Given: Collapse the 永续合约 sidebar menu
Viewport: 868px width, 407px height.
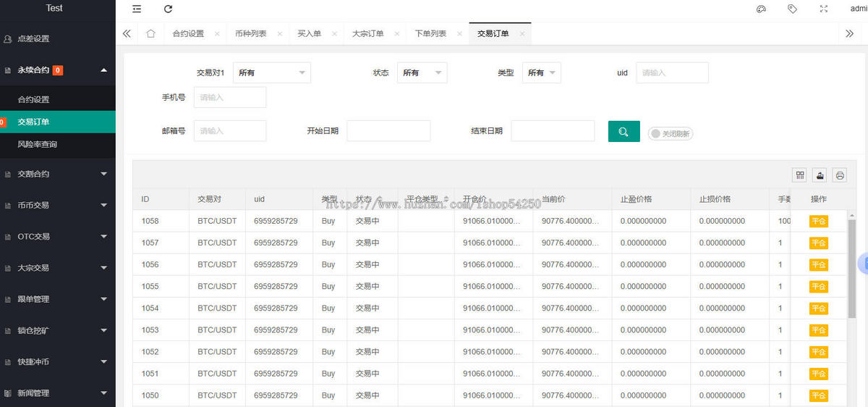Looking at the screenshot, I should click(58, 70).
